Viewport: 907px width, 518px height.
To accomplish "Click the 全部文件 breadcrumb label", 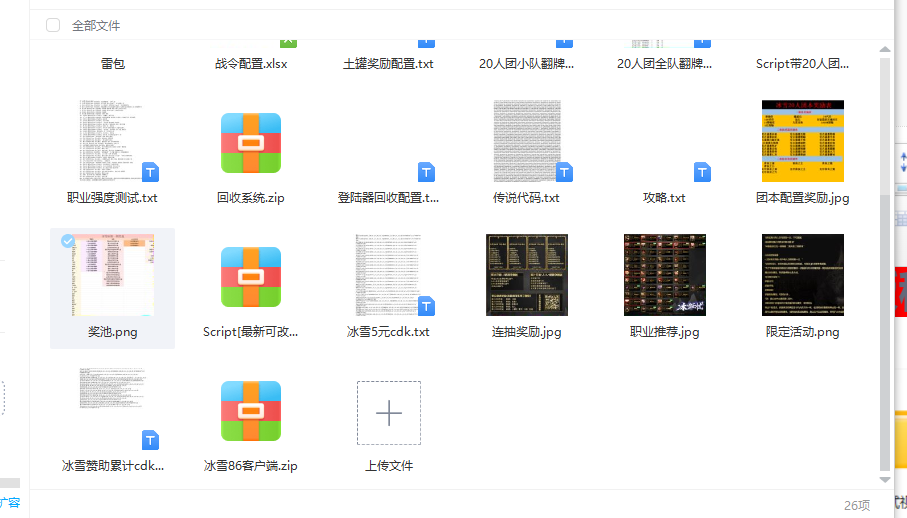I will pyautogui.click(x=96, y=25).
